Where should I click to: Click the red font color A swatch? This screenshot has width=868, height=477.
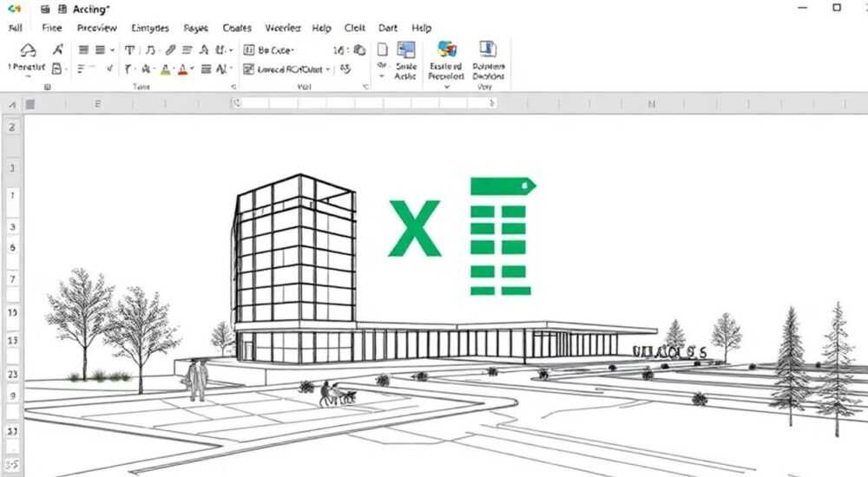coord(182,69)
